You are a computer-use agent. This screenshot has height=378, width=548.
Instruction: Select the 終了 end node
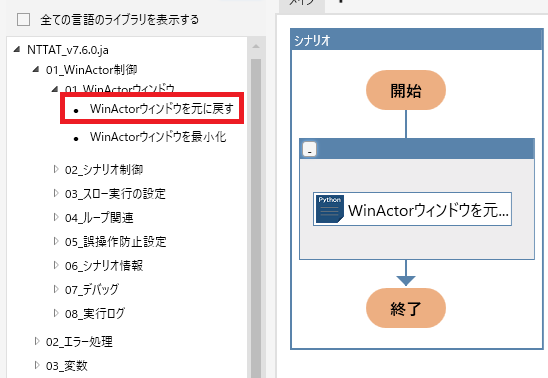[x=406, y=308]
